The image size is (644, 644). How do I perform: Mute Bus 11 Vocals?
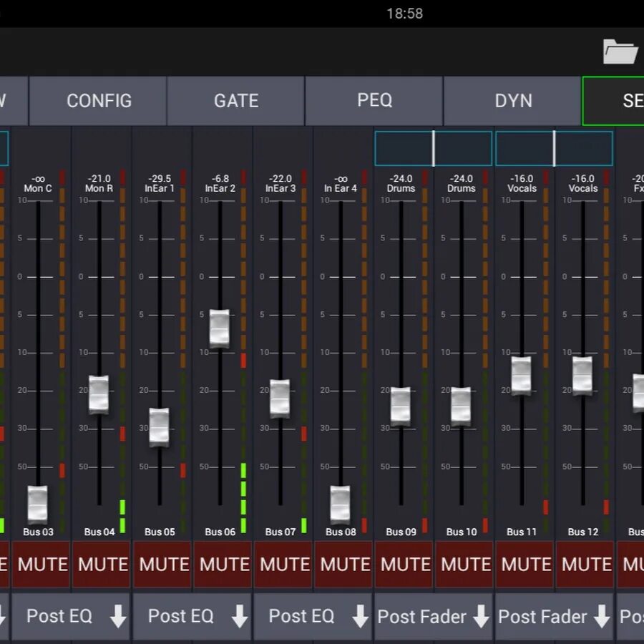(x=525, y=565)
